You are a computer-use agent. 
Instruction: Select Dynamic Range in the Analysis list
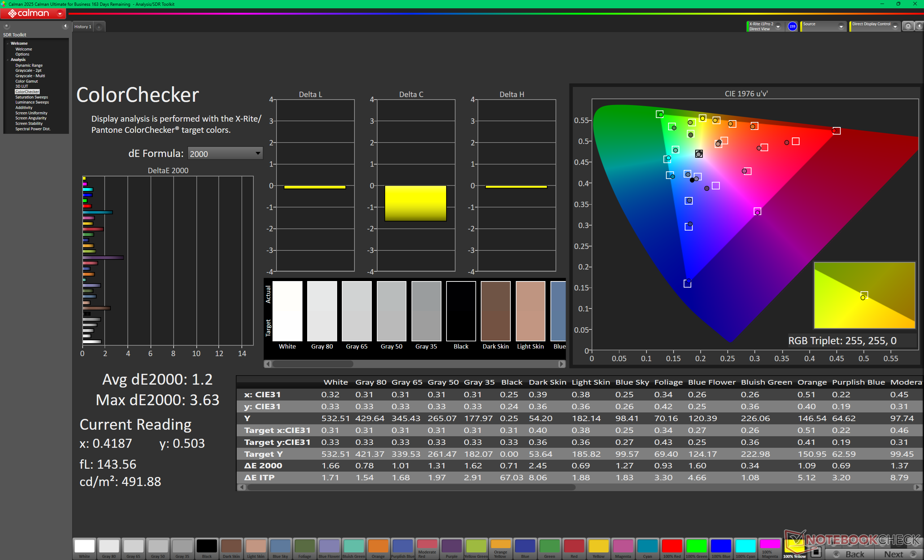point(29,65)
